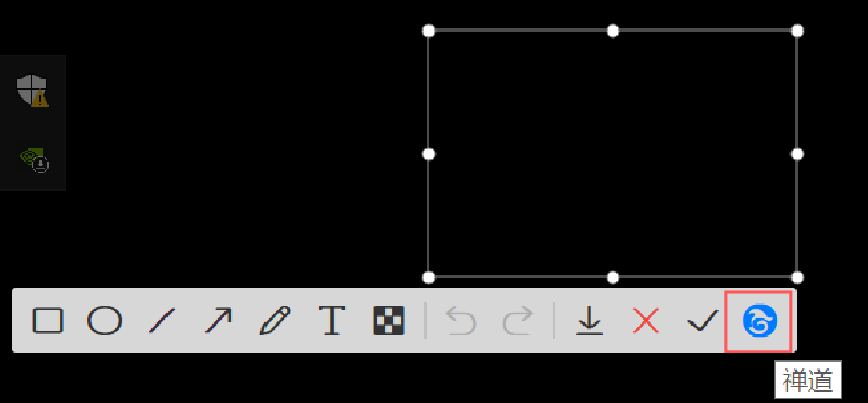Click the left-middle selection handle
868x403 pixels.
click(429, 154)
